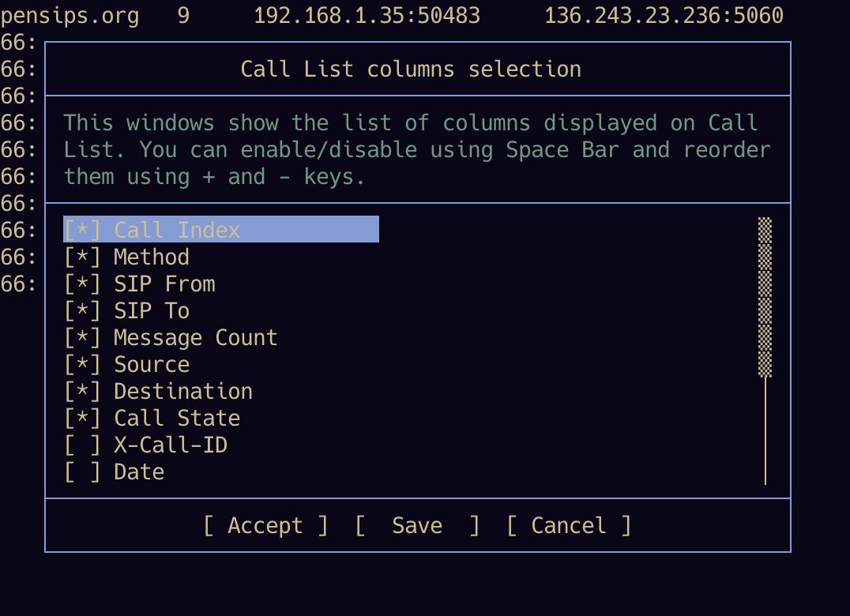Click the checkered scrollbar thumb
This screenshot has height=616, width=850.
tap(765, 297)
